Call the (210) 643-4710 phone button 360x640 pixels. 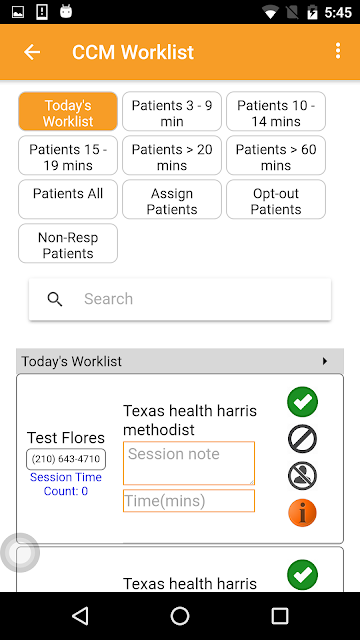click(x=66, y=459)
